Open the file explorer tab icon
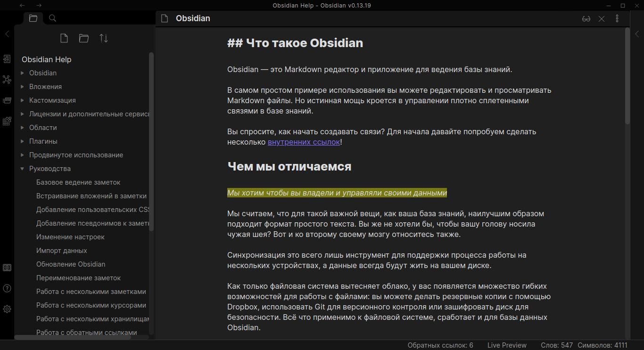The image size is (644, 350). click(x=33, y=18)
